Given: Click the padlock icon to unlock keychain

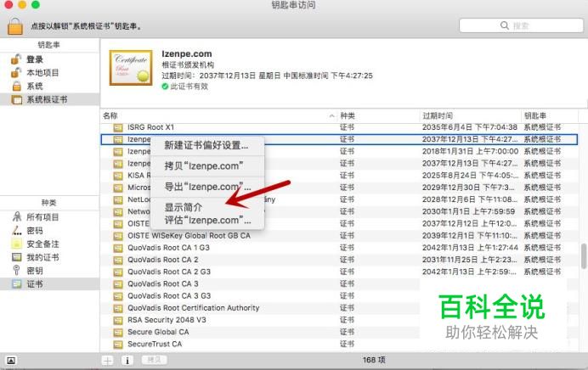Looking at the screenshot, I should [15, 25].
